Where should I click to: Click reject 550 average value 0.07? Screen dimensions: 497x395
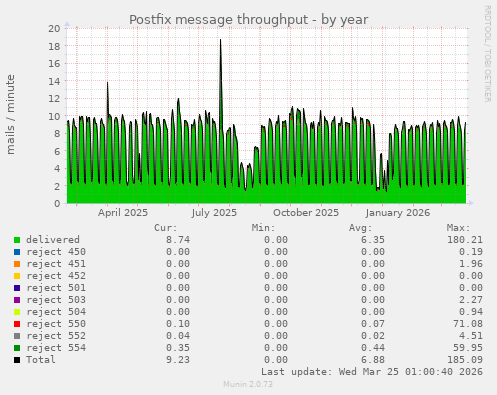coord(373,324)
